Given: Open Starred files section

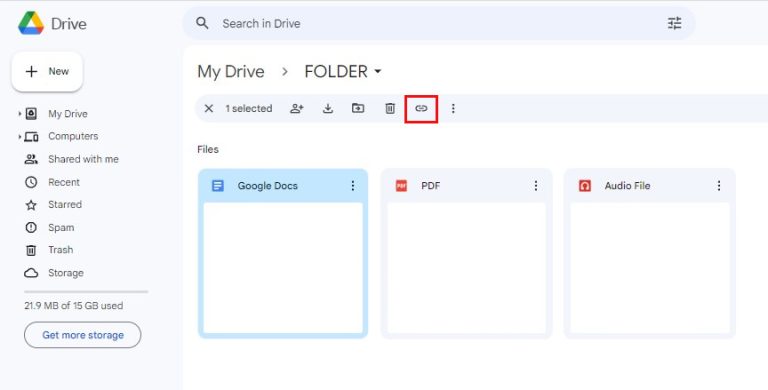Looking at the screenshot, I should point(65,205).
